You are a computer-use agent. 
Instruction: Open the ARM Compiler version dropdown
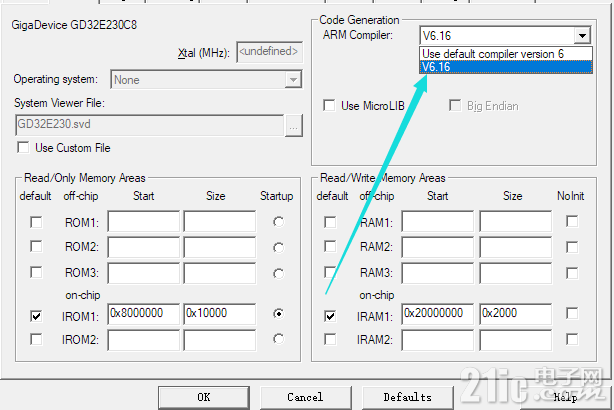[x=582, y=36]
